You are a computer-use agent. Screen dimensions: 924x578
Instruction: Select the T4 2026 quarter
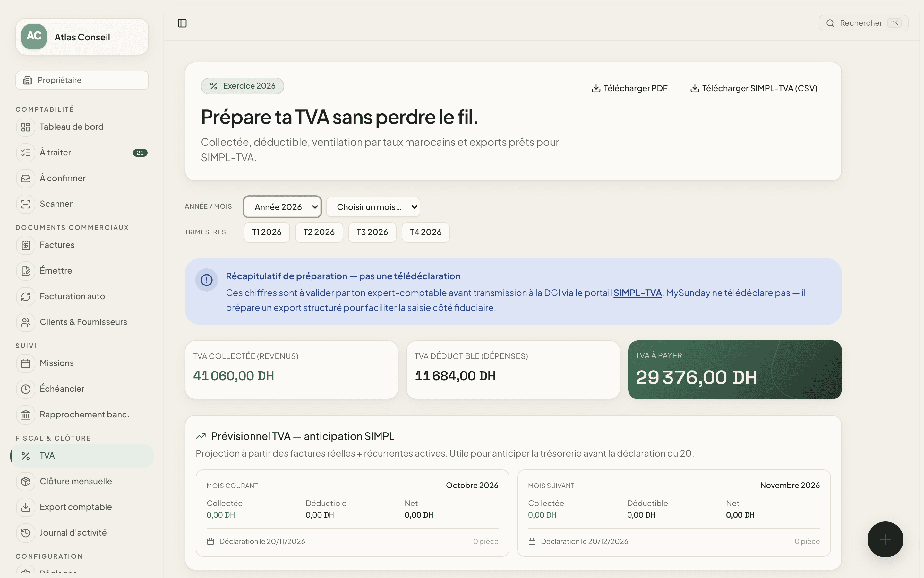tap(425, 232)
